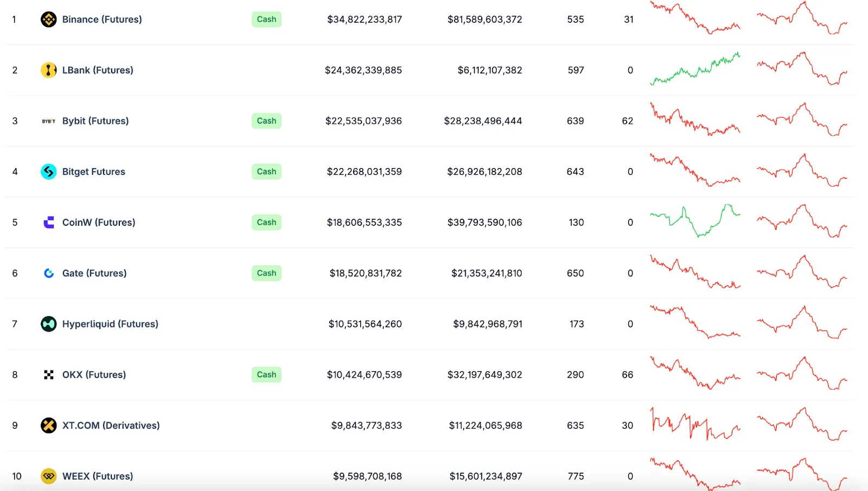This screenshot has height=491, width=868.
Task: Click LBank's green open interest sparkline
Action: pyautogui.click(x=695, y=69)
